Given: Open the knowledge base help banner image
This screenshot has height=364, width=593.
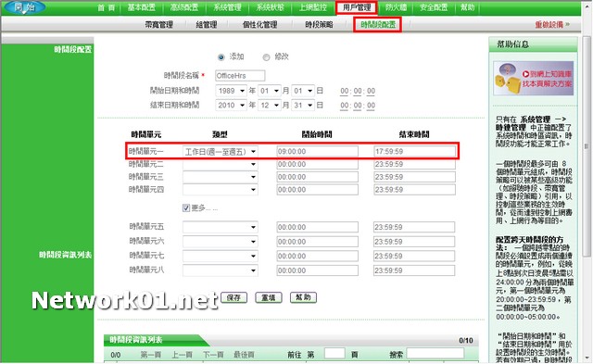Looking at the screenshot, I should pyautogui.click(x=534, y=78).
